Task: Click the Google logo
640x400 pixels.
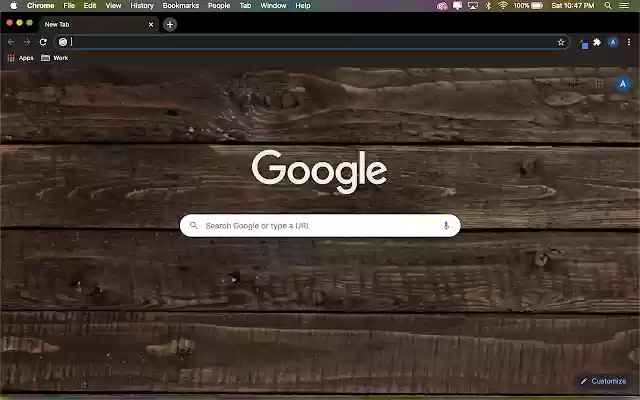Action: pos(320,171)
